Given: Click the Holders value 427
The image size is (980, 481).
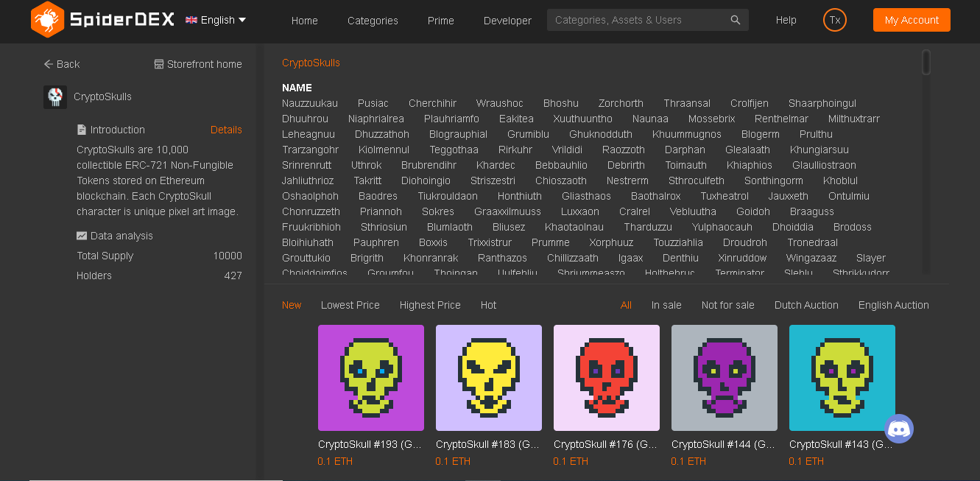Looking at the screenshot, I should point(233,275).
